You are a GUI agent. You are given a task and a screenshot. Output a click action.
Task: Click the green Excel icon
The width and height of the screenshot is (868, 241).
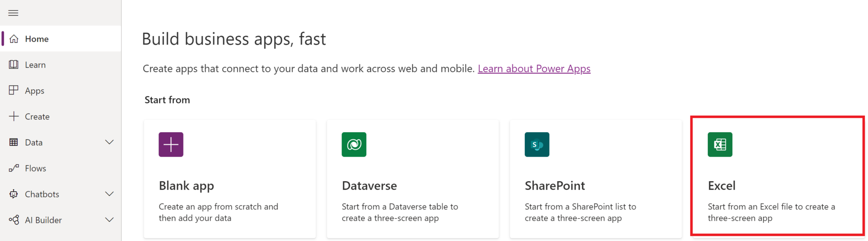pos(720,144)
